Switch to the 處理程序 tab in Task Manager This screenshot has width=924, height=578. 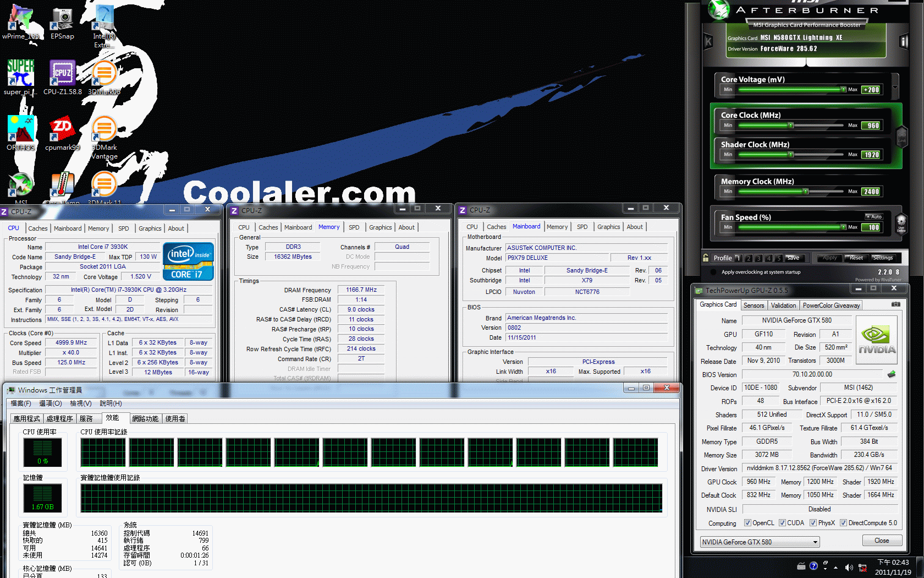pyautogui.click(x=59, y=419)
